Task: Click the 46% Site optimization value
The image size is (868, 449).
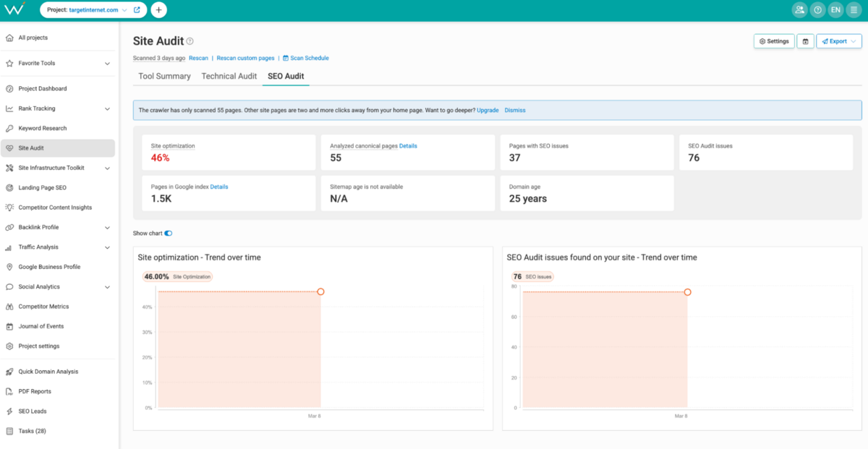Action: (x=160, y=158)
